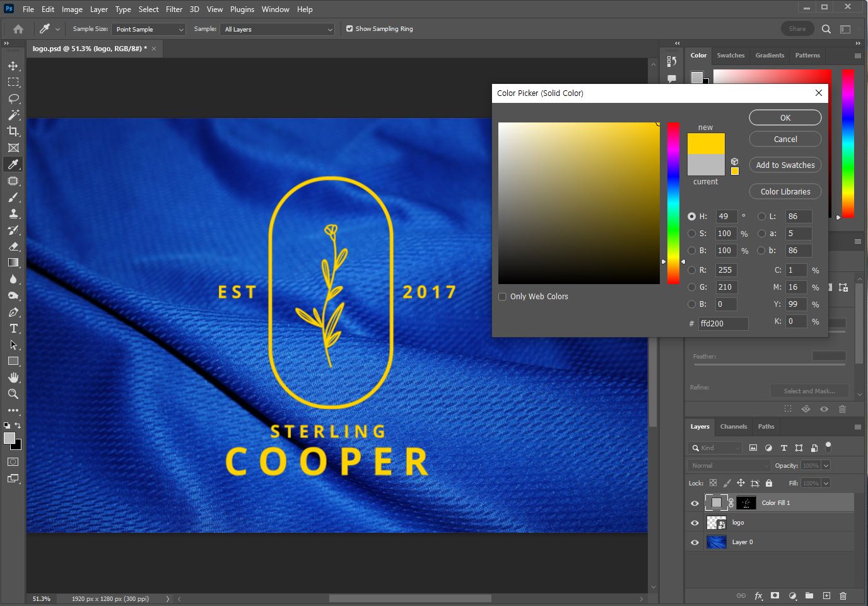Select the Horizontal Type tool
The height and width of the screenshot is (606, 868).
(13, 328)
